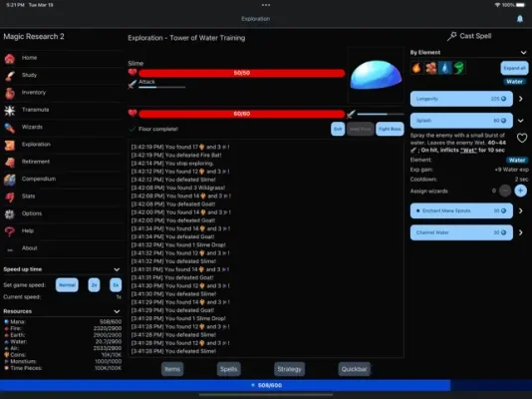Select the Earth element filter icon
The width and height of the screenshot is (532, 399).
pyautogui.click(x=431, y=68)
